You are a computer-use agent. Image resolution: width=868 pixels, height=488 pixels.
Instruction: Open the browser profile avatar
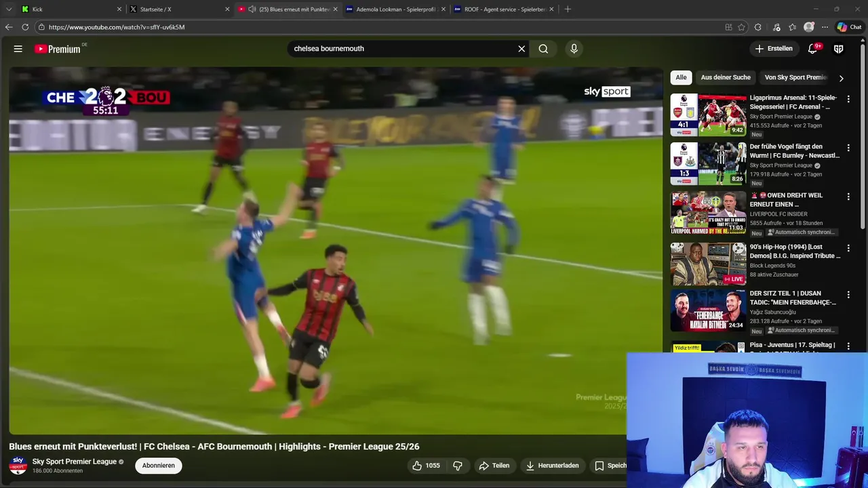point(809,27)
